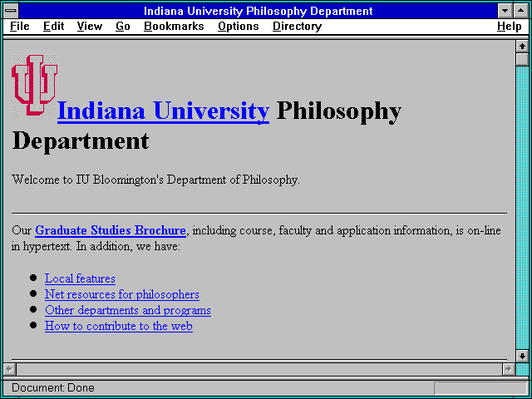532x399 pixels.
Task: Open the View menu
Action: coord(89,27)
